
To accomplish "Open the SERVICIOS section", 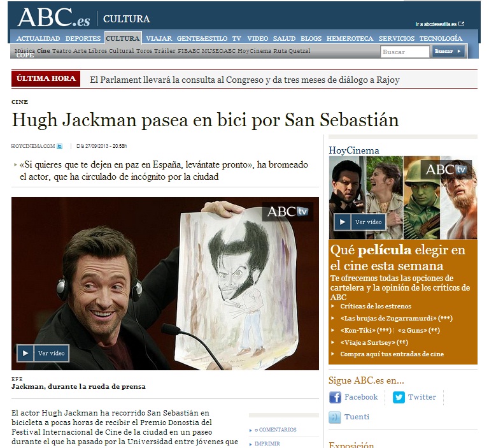I will (397, 39).
